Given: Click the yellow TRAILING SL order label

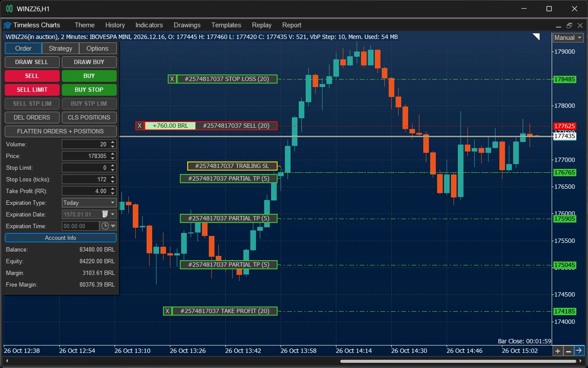Looking at the screenshot, I should click(232, 166).
